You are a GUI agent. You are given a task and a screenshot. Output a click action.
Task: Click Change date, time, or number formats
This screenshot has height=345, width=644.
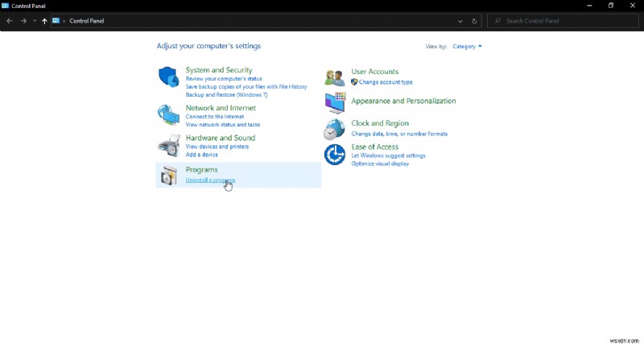coord(399,134)
